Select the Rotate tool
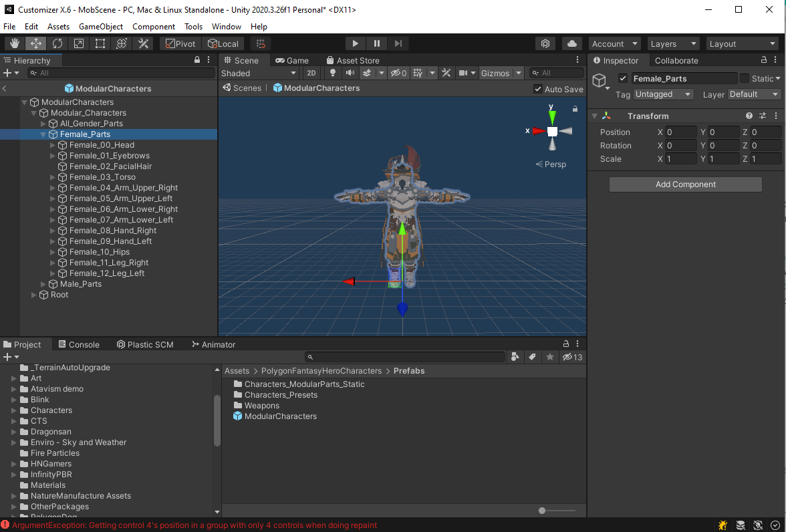Screen dimensions: 786x532 tap(57, 43)
